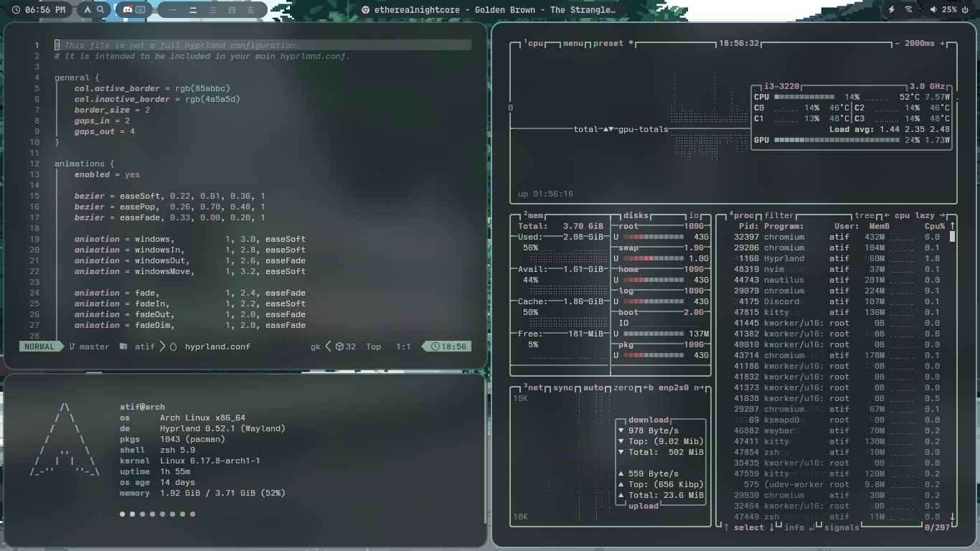Click the scroll-down arrow of process list
Screen dimensions: 980x551
953,517
